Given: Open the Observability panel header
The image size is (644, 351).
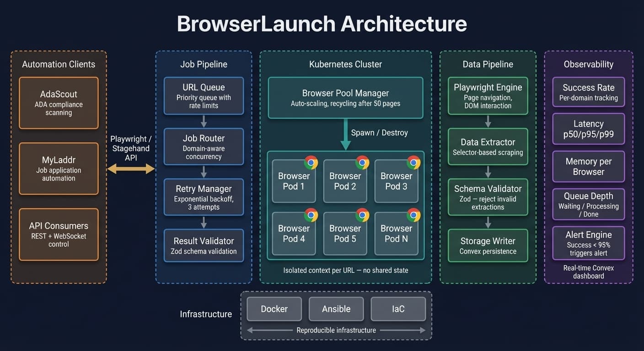Looking at the screenshot, I should (x=588, y=64).
